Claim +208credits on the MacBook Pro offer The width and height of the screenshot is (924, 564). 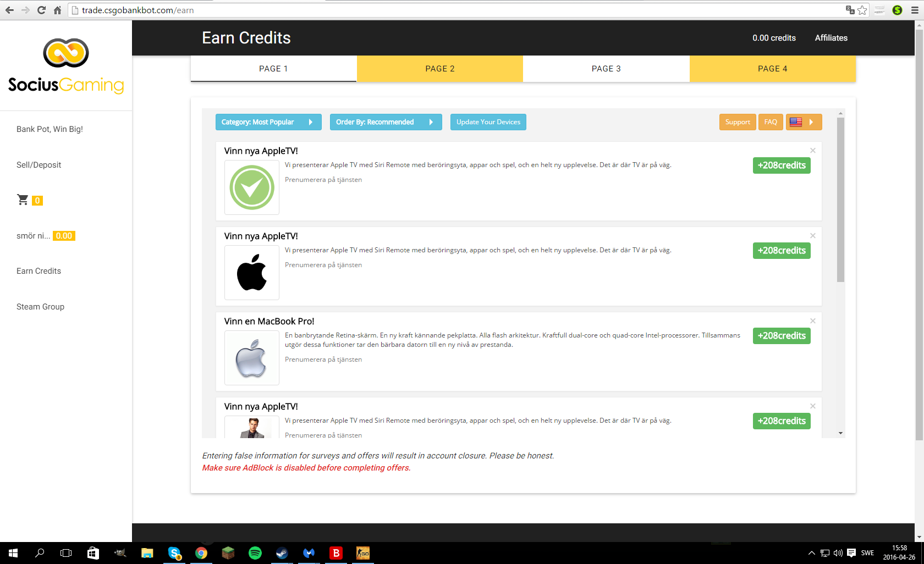[782, 336]
